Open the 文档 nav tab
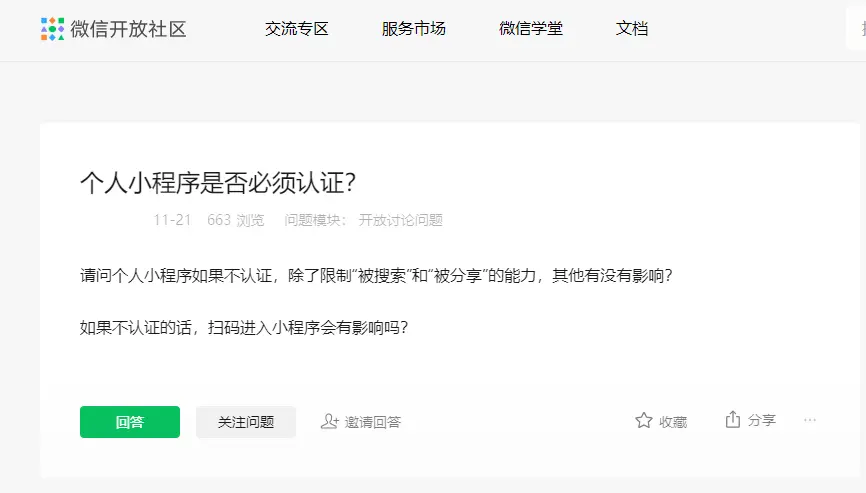 click(x=632, y=29)
